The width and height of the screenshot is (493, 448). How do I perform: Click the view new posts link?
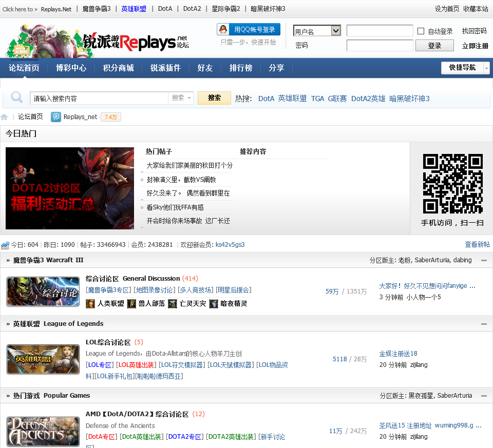click(477, 244)
